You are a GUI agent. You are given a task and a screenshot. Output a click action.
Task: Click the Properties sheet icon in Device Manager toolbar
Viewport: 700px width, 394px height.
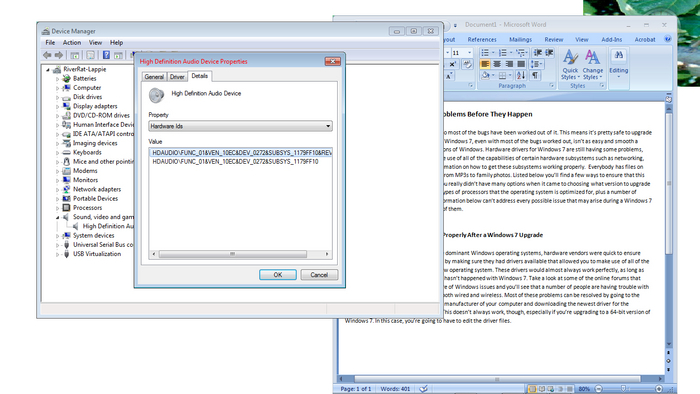click(x=90, y=55)
